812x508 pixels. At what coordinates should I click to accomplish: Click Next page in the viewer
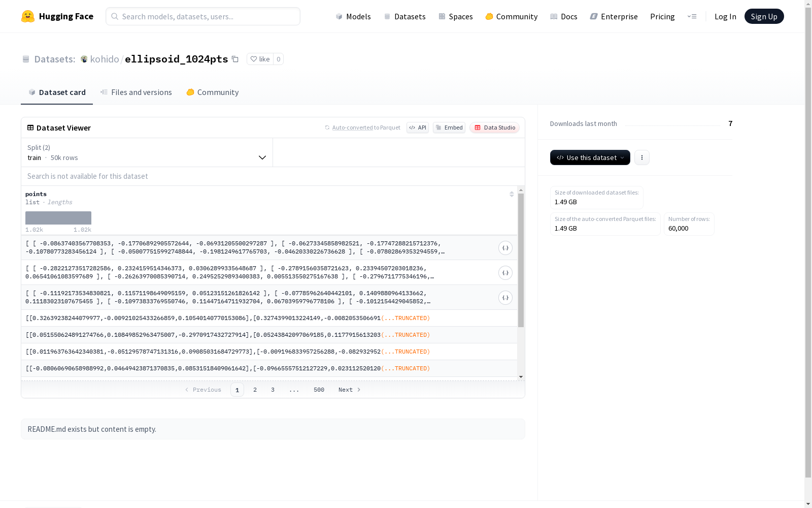[350, 390]
